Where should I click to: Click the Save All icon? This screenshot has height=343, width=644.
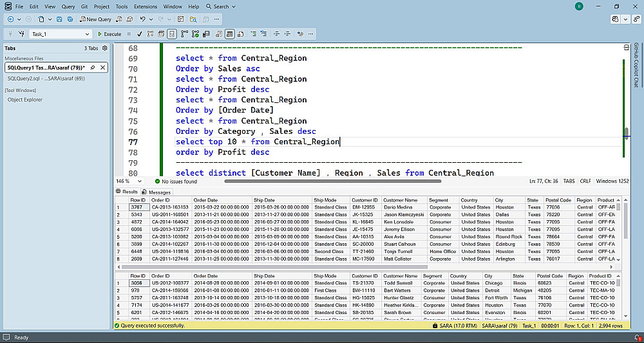[x=70, y=19]
